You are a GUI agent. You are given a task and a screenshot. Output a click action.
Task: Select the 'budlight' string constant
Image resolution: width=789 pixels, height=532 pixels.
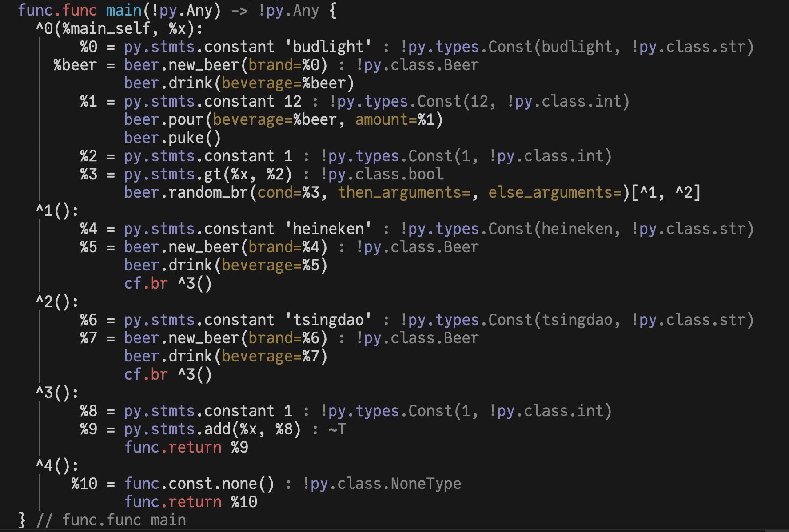click(x=329, y=46)
